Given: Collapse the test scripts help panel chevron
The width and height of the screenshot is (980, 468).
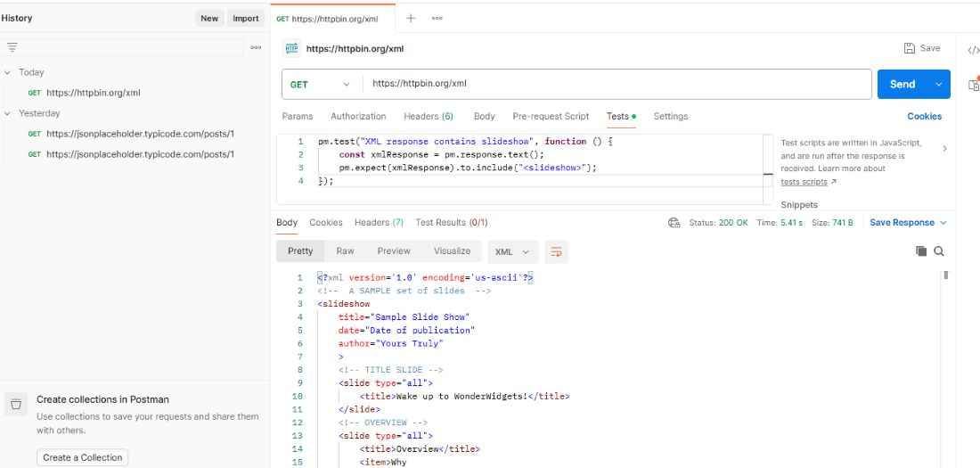Looking at the screenshot, I should 944,149.
